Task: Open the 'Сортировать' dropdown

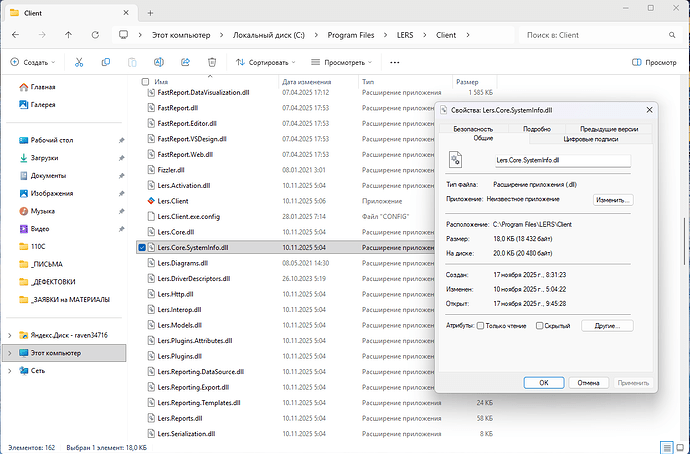Action: pyautogui.click(x=268, y=62)
